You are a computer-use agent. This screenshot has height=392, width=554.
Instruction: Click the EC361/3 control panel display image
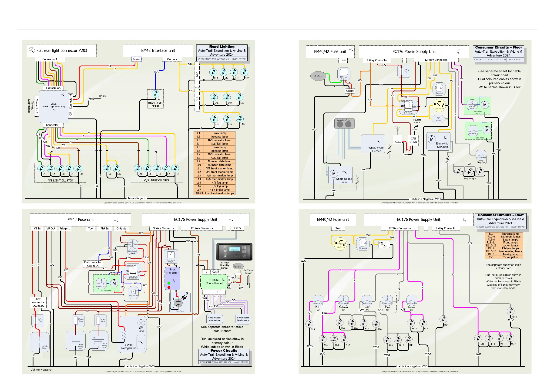pyautogui.click(x=234, y=252)
